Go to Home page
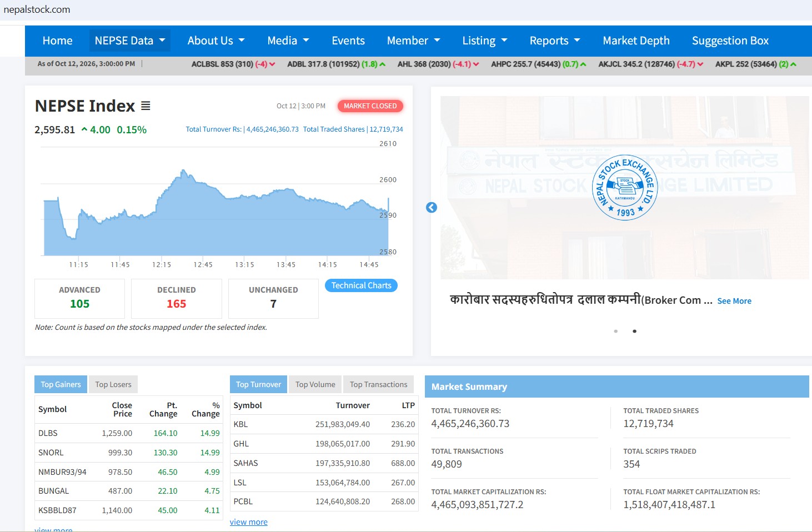The width and height of the screenshot is (812, 532). pos(58,41)
